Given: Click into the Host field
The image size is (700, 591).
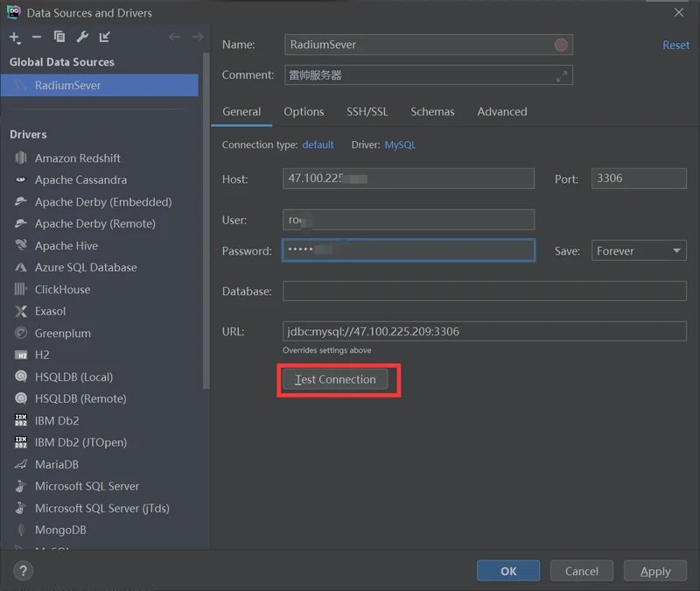Looking at the screenshot, I should click(x=409, y=179).
